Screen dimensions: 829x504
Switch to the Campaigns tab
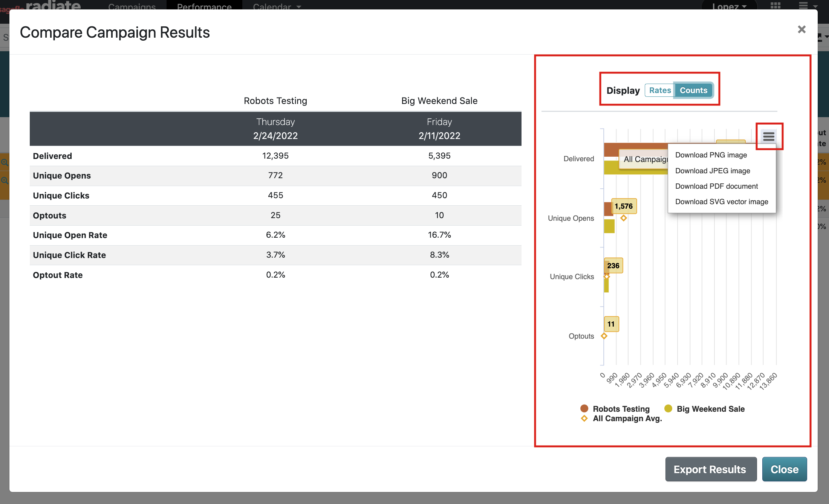[x=132, y=7]
